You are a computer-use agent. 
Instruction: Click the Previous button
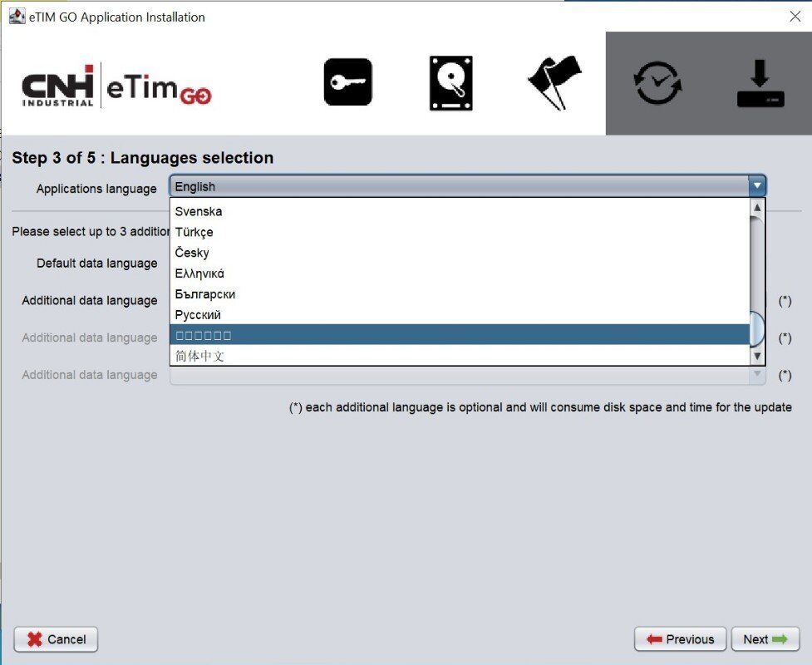(x=680, y=639)
